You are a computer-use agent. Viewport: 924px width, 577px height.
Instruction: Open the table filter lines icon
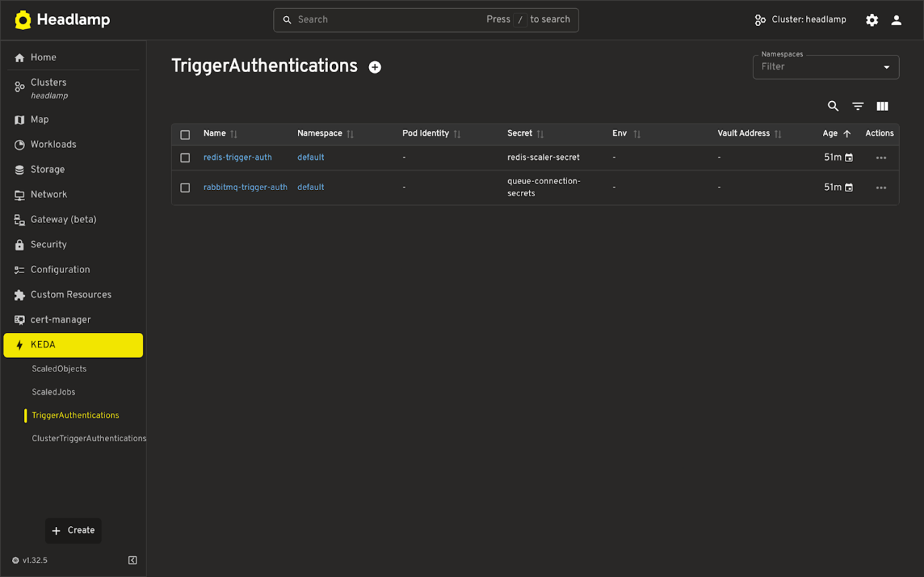[858, 106]
